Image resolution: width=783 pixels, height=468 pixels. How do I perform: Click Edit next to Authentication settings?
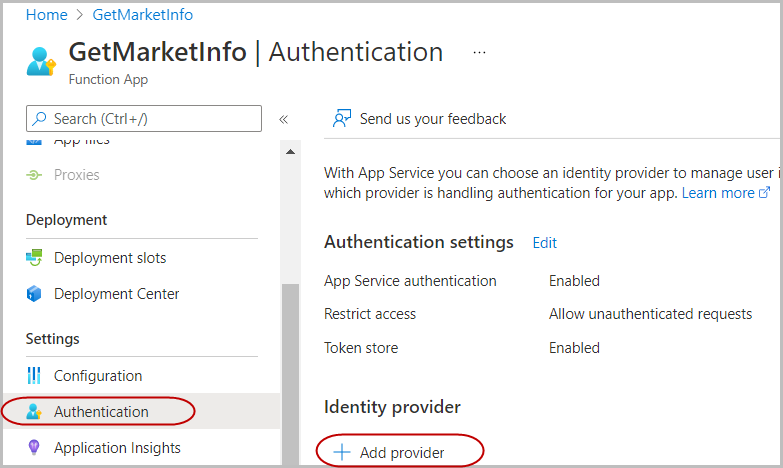coord(544,243)
